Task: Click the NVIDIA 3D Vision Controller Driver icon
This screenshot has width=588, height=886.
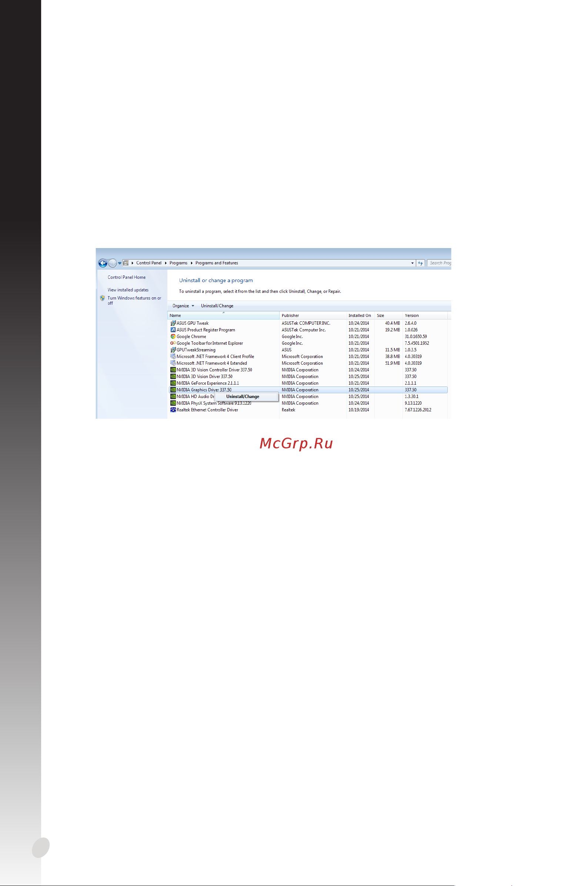Action: [x=173, y=370]
